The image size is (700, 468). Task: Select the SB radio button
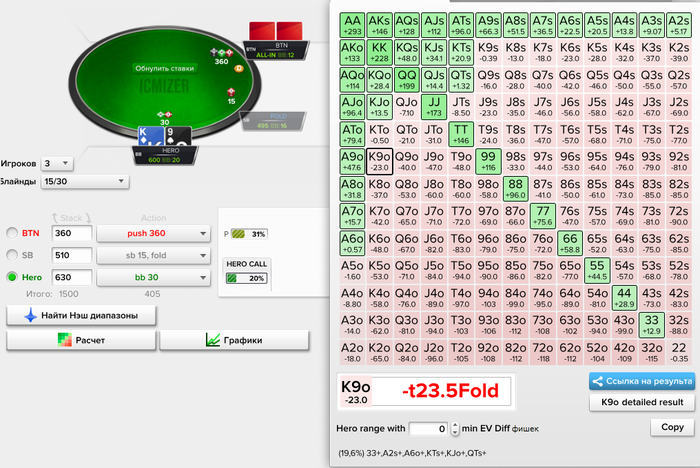click(12, 255)
